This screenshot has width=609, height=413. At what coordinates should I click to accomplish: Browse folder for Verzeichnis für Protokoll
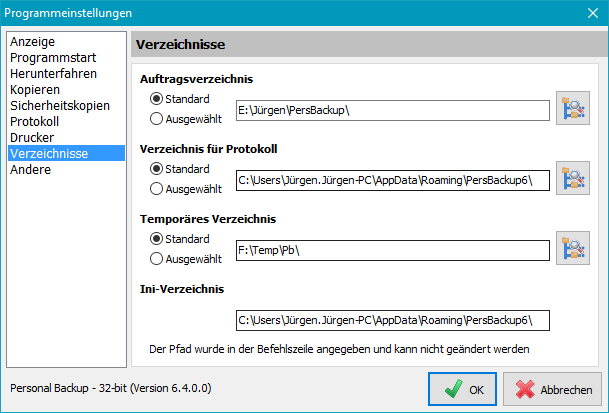573,178
